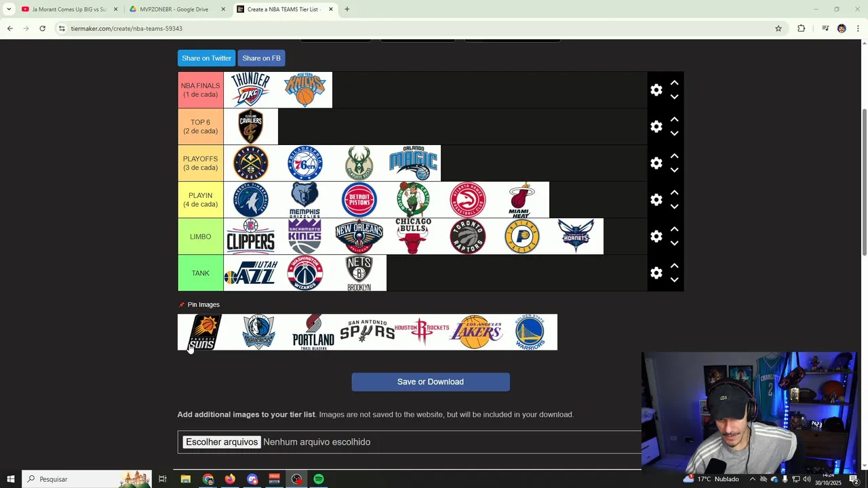Select the Denver Nuggets logo
Image resolution: width=868 pixels, height=488 pixels.
pos(250,163)
